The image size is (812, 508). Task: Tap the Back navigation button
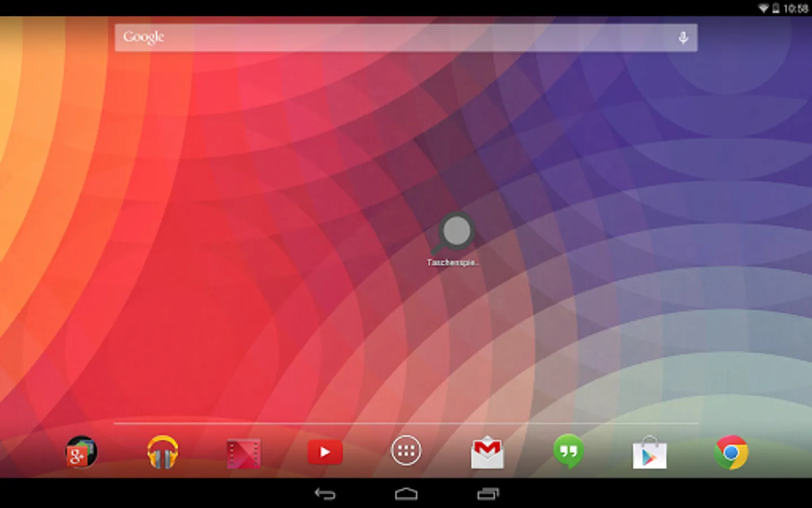point(325,494)
